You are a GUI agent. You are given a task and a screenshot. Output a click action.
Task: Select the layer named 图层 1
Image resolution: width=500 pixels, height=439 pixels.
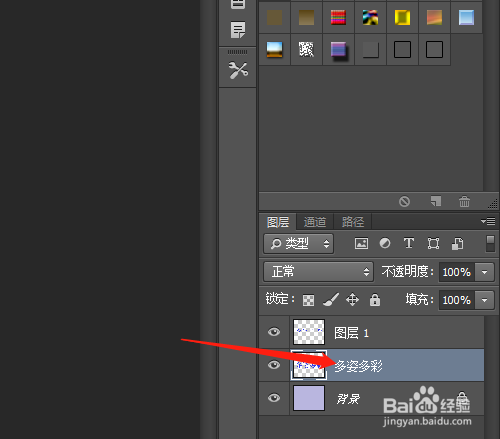371,332
